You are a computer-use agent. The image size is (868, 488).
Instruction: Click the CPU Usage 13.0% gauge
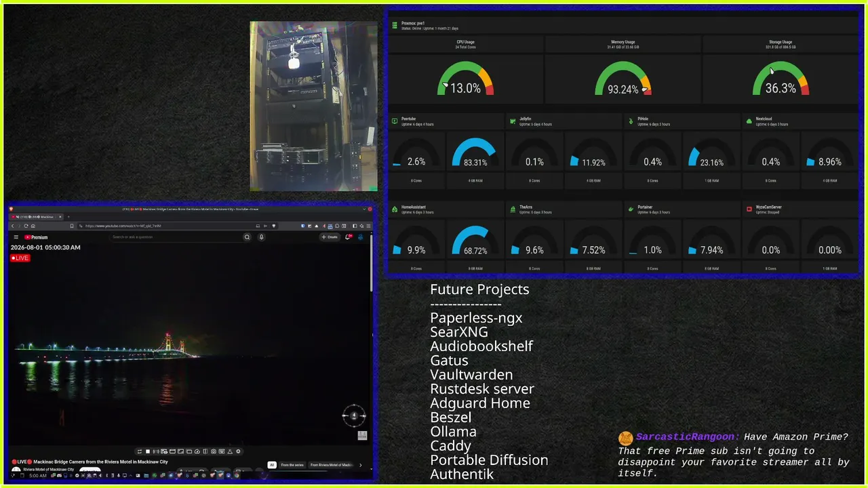click(466, 79)
